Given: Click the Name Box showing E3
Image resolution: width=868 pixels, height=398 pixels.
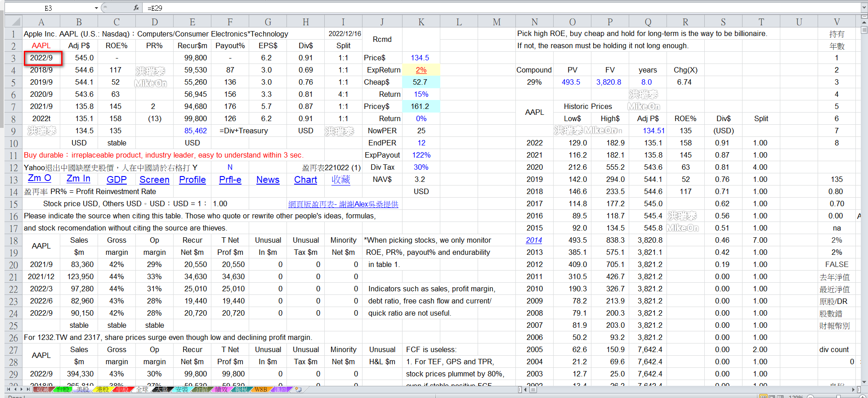Looking at the screenshot, I should [48, 8].
